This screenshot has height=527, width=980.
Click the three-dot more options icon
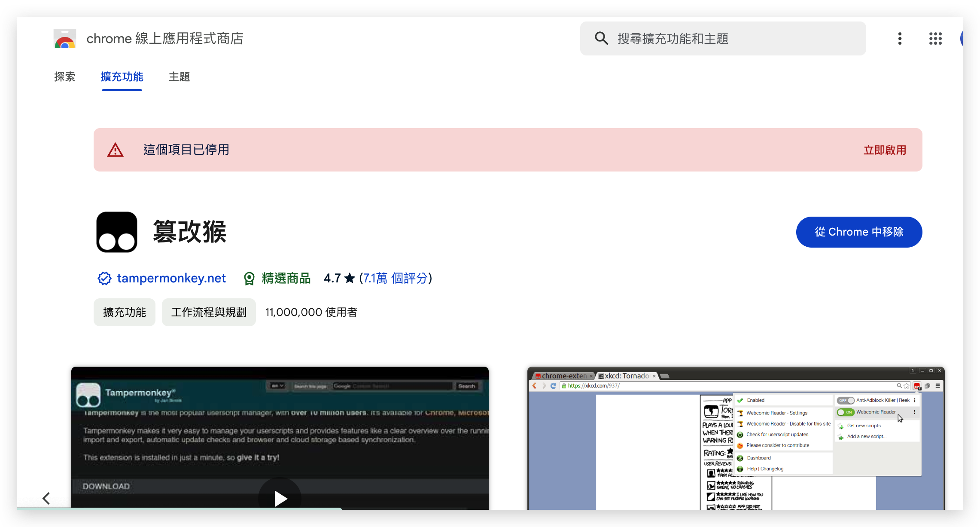(900, 38)
